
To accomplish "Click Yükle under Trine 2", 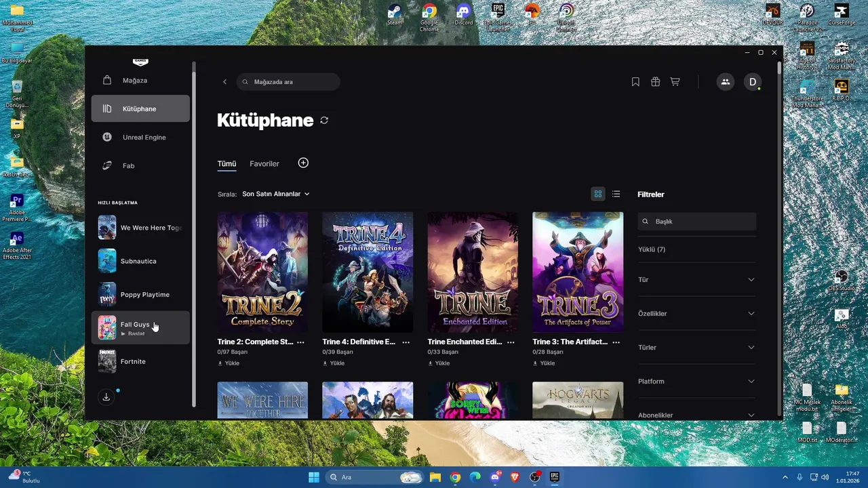I will pyautogui.click(x=229, y=363).
